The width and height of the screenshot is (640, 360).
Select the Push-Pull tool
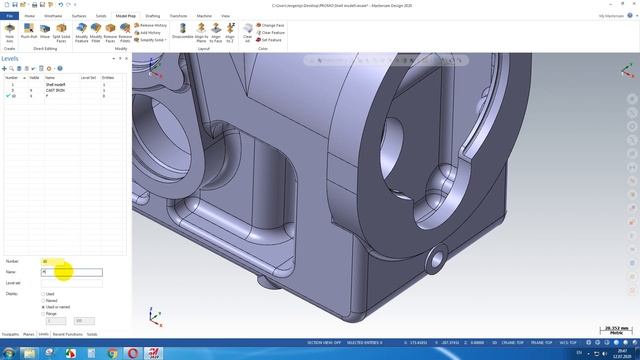29,32
